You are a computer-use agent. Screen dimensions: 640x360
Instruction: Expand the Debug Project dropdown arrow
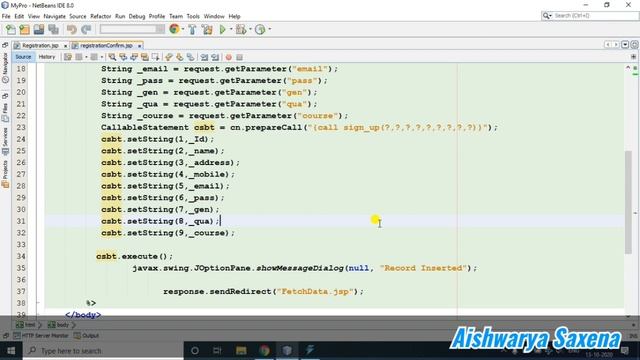(250, 29)
